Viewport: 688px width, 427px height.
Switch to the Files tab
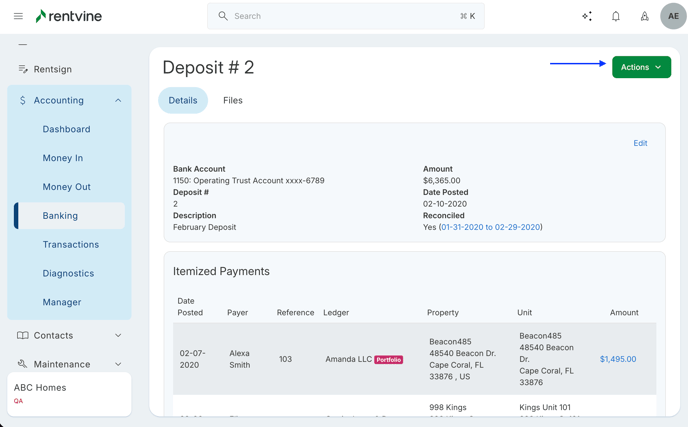(x=232, y=100)
